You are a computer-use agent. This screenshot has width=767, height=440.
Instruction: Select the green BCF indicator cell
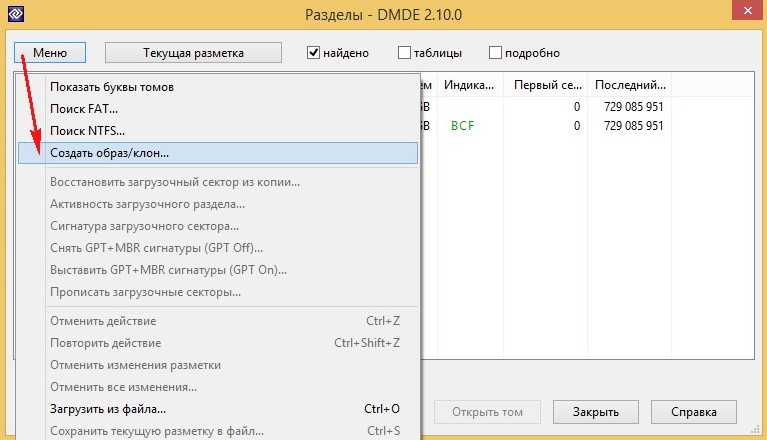(x=462, y=126)
